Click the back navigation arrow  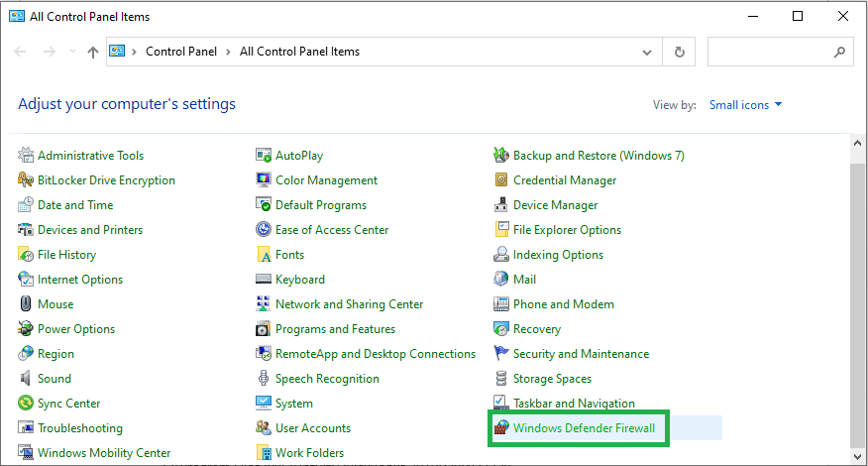point(21,52)
